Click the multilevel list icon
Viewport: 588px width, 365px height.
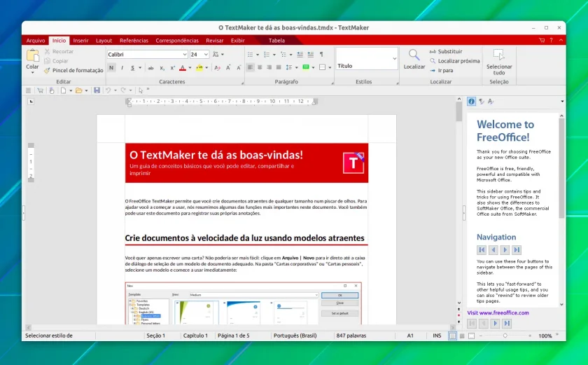[283, 55]
